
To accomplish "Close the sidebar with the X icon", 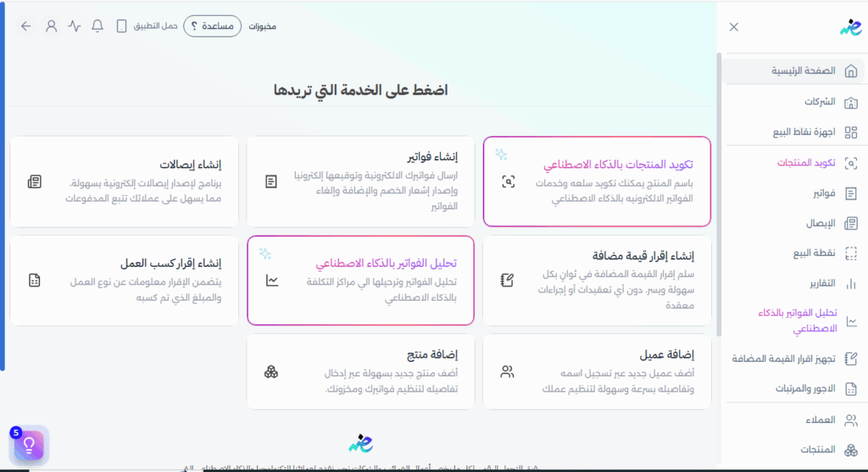I will pyautogui.click(x=734, y=27).
